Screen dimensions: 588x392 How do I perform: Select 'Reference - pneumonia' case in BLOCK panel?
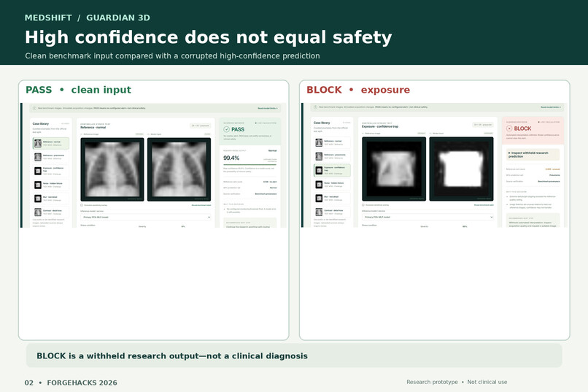point(332,156)
